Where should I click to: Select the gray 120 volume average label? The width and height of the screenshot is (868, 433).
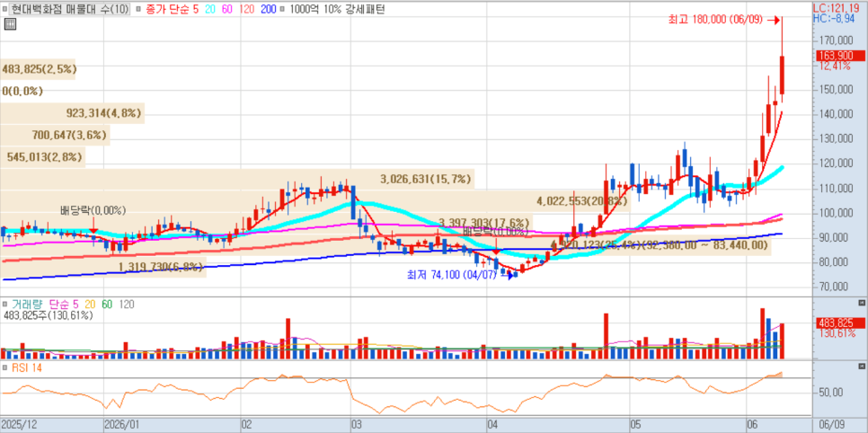126,304
